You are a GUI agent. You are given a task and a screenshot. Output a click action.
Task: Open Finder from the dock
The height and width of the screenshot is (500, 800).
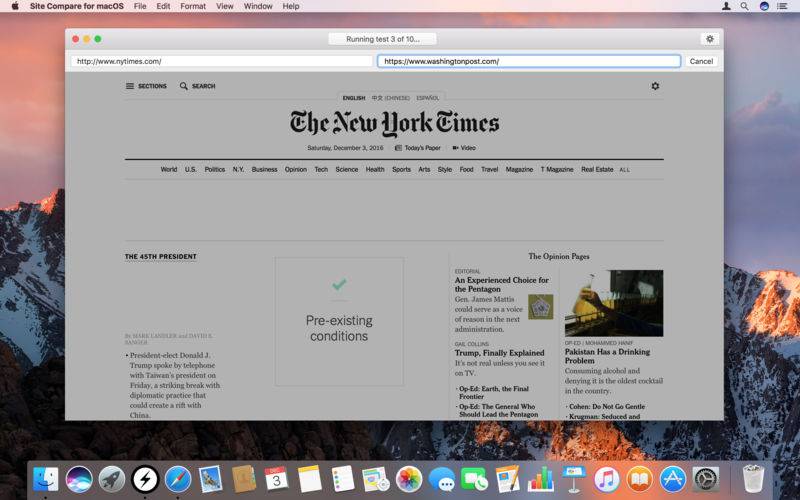pyautogui.click(x=46, y=480)
